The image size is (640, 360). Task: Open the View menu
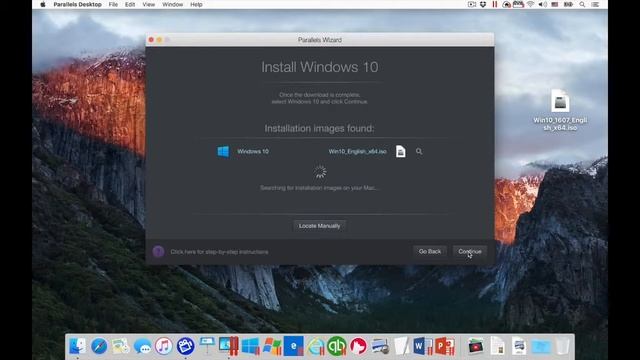[149, 4]
